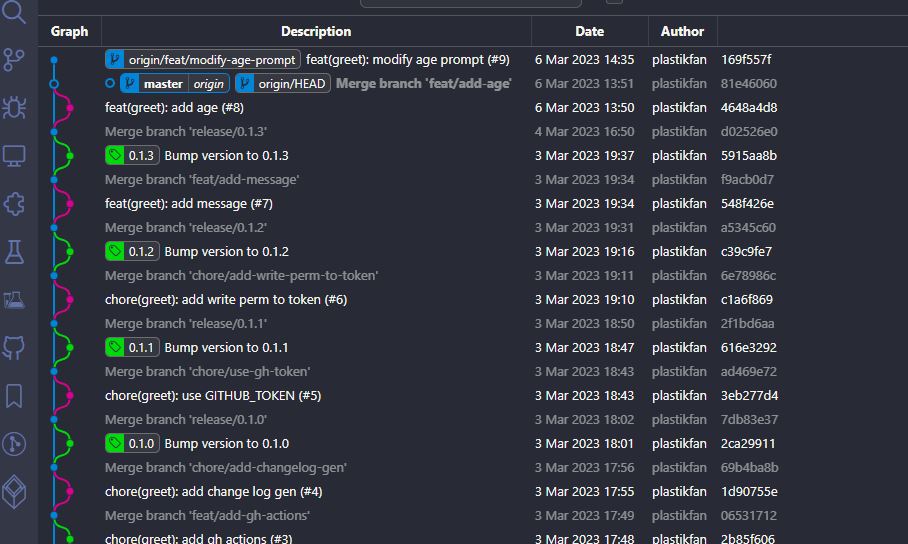Click the magenta graph node for feat(greet): add age (#8)
This screenshot has height=544, width=908.
pos(70,108)
